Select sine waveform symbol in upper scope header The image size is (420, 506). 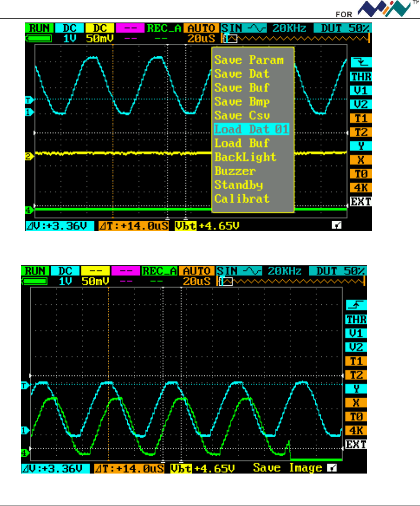[257, 29]
